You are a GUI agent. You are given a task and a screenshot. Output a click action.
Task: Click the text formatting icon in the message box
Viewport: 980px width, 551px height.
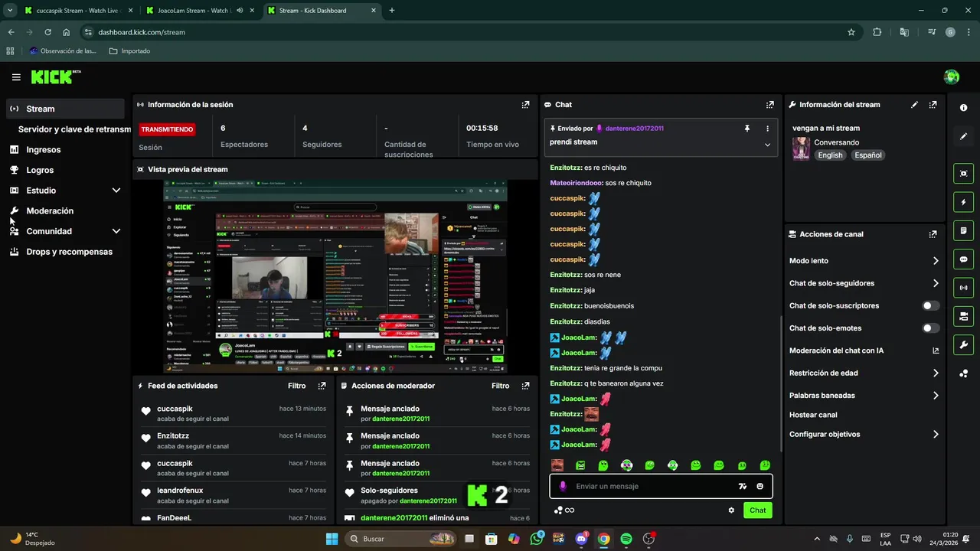pos(742,486)
